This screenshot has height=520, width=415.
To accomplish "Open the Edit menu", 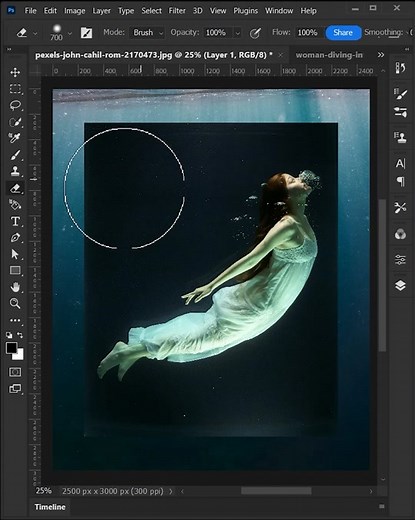I will tap(50, 11).
